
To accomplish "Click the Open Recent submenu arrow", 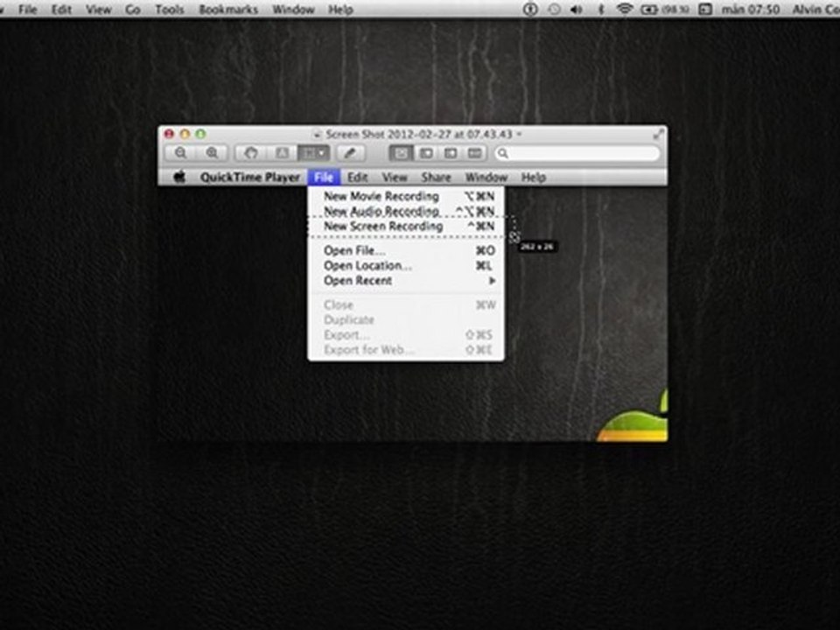I will click(492, 280).
